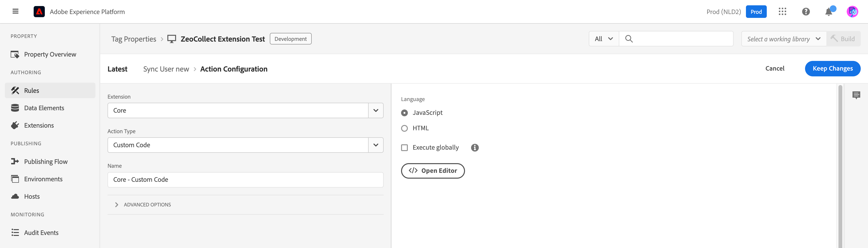Click the Environments window icon
Screen dimensions: 868x248
coord(15,179)
